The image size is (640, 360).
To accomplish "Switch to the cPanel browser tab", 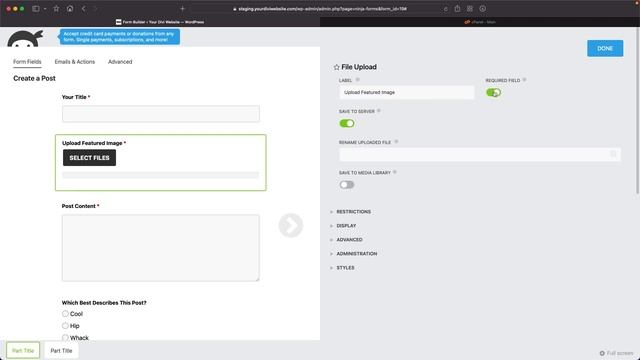I will click(480, 22).
